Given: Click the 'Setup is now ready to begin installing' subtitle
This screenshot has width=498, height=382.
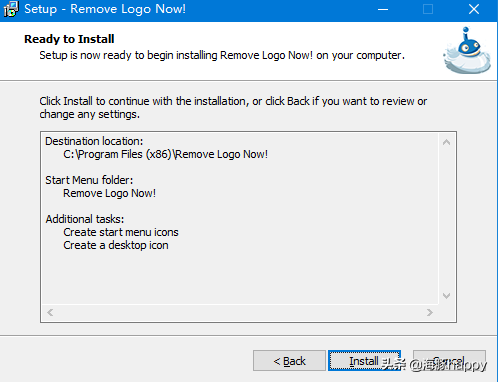Looking at the screenshot, I should (x=222, y=55).
